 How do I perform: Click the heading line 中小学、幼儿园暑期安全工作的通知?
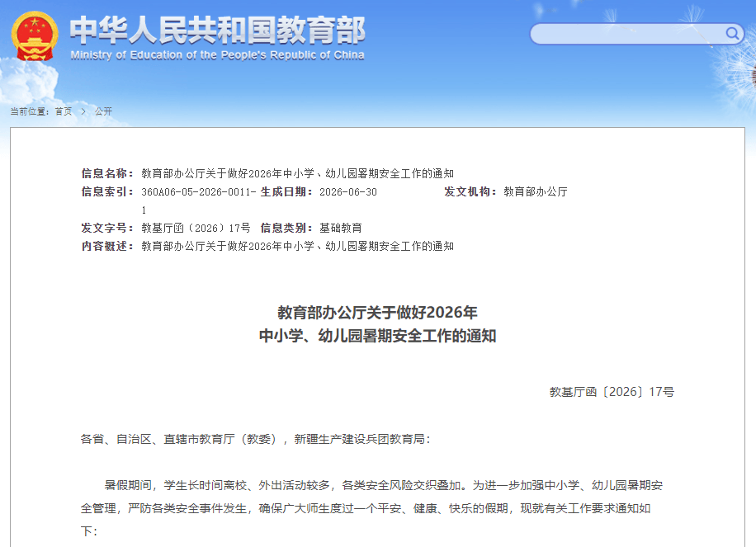click(x=377, y=336)
